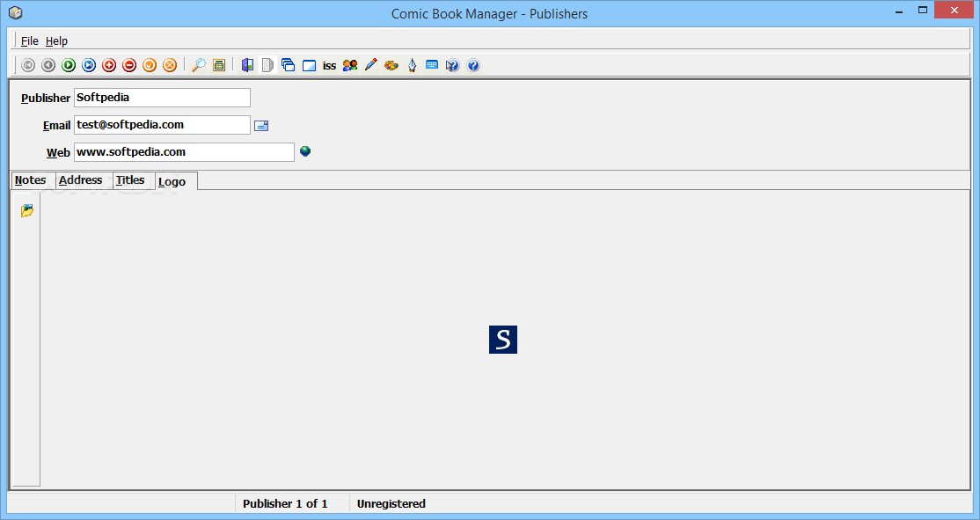Send email using envelope icon

coord(261,126)
